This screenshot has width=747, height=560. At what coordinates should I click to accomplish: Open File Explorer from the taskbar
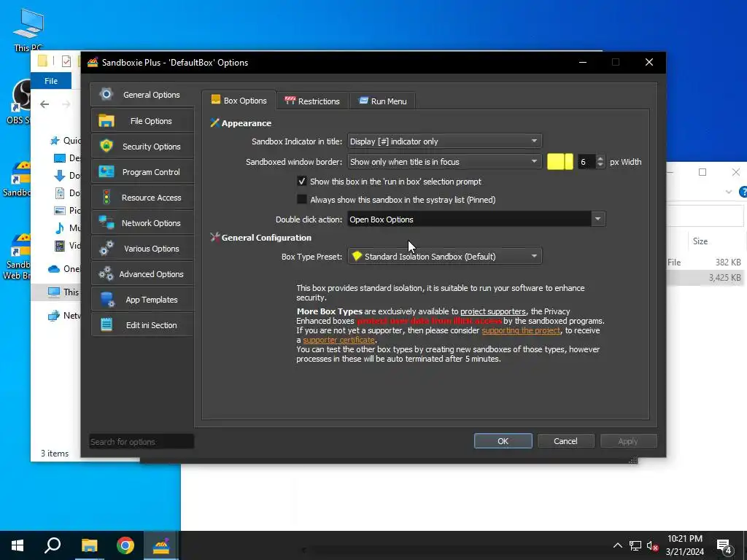(89, 545)
